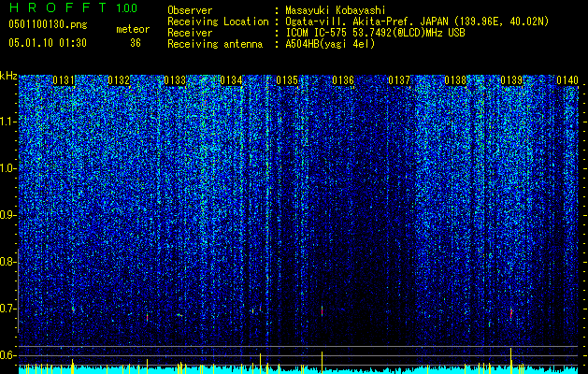
Task: Click the meteor label above the count
Action: 133,29
